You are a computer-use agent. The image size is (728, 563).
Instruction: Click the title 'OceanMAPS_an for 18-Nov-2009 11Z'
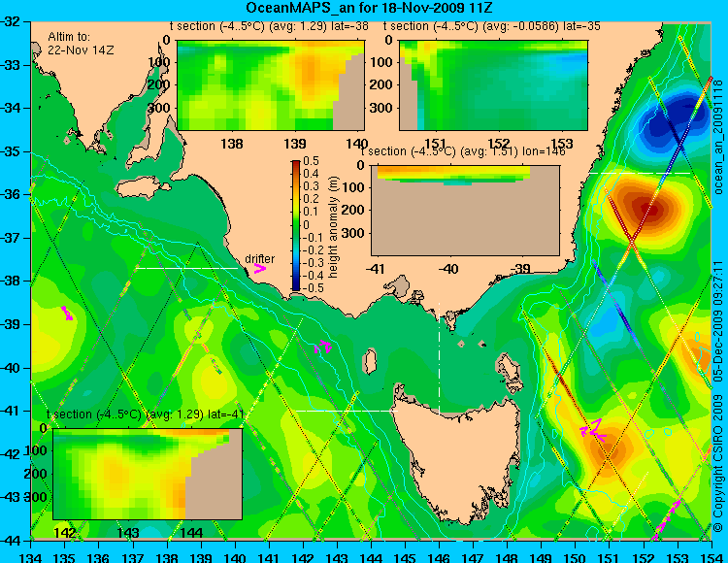click(369, 8)
